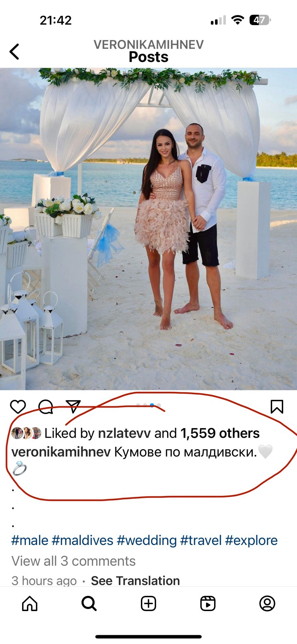Tap the new post plus icon
The width and height of the screenshot is (297, 644).
148,603
